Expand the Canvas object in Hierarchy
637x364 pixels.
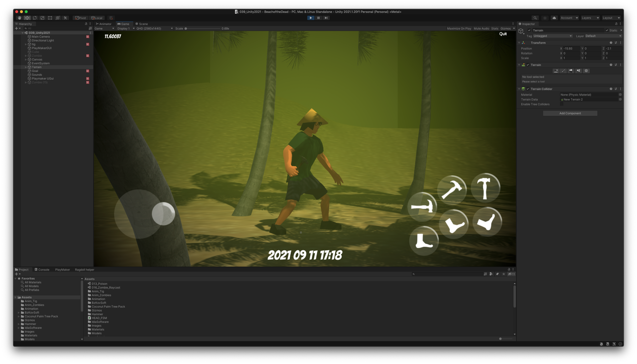(x=26, y=59)
